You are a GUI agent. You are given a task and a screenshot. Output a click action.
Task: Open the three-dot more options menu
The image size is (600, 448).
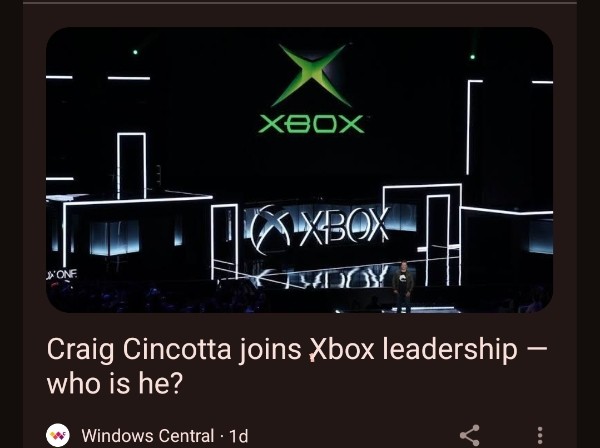540,435
